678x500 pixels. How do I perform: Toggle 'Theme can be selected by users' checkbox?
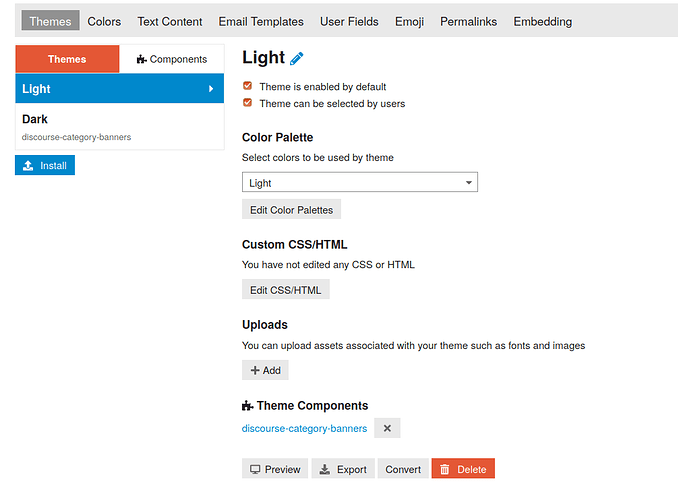(247, 103)
